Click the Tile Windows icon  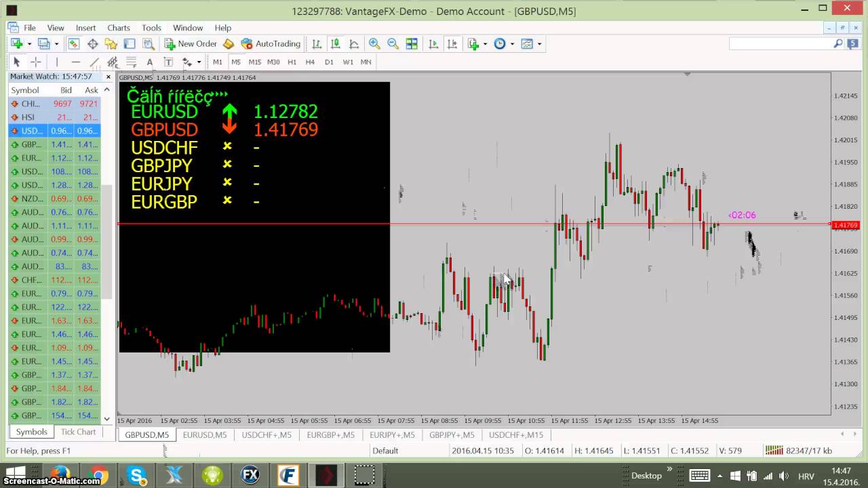coord(412,43)
